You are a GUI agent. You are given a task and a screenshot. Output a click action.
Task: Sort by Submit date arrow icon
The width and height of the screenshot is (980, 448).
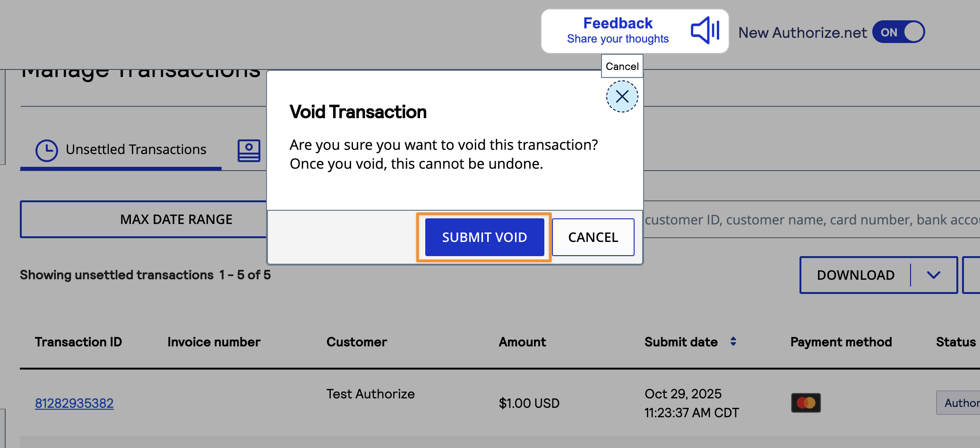(x=733, y=341)
